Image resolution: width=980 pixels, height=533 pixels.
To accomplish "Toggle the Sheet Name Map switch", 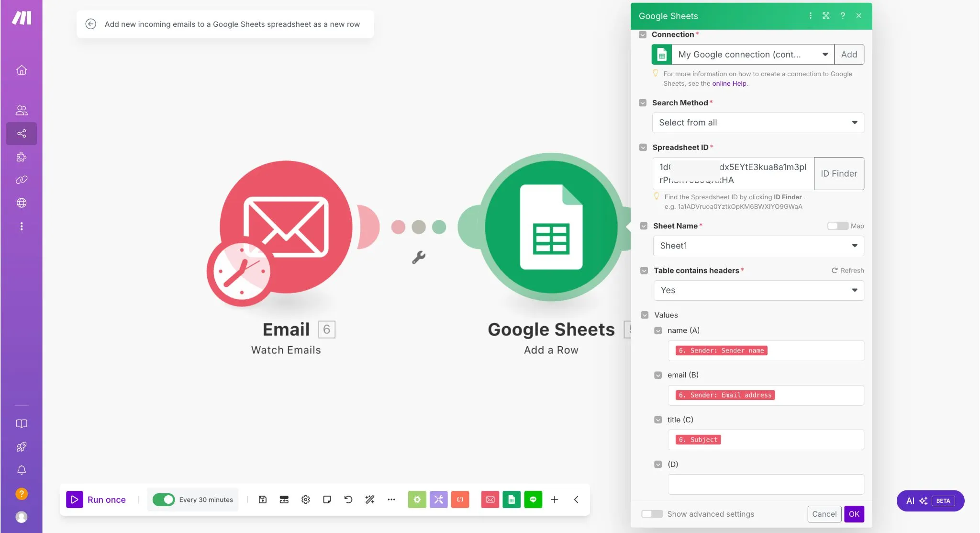I will tap(838, 226).
